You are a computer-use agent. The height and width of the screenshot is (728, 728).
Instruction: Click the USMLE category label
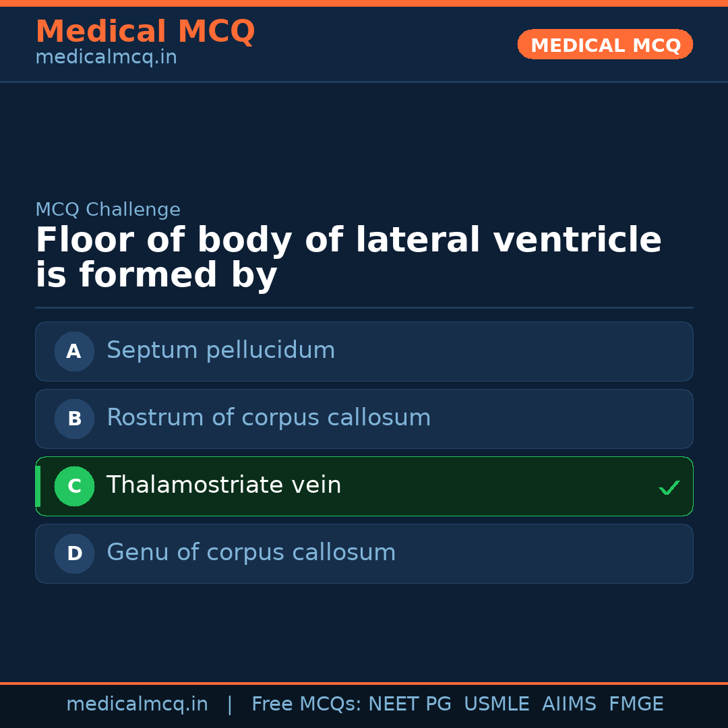click(x=497, y=703)
